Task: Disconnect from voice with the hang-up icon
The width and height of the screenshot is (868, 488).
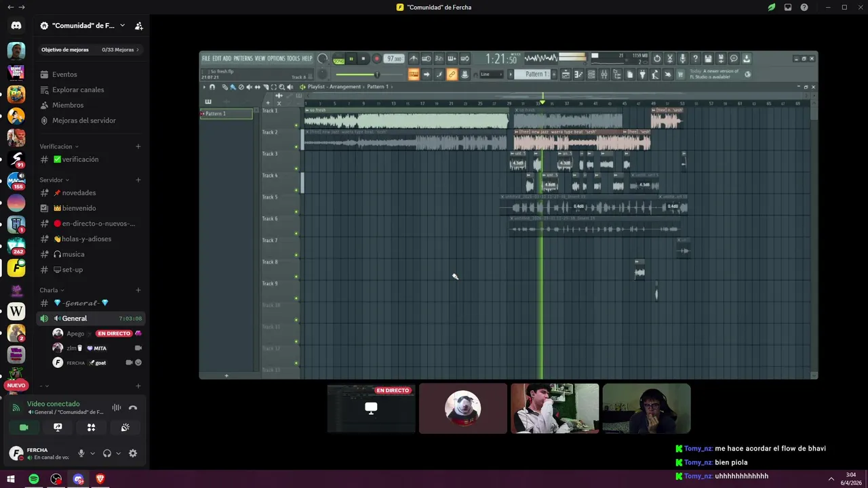Action: click(x=133, y=407)
